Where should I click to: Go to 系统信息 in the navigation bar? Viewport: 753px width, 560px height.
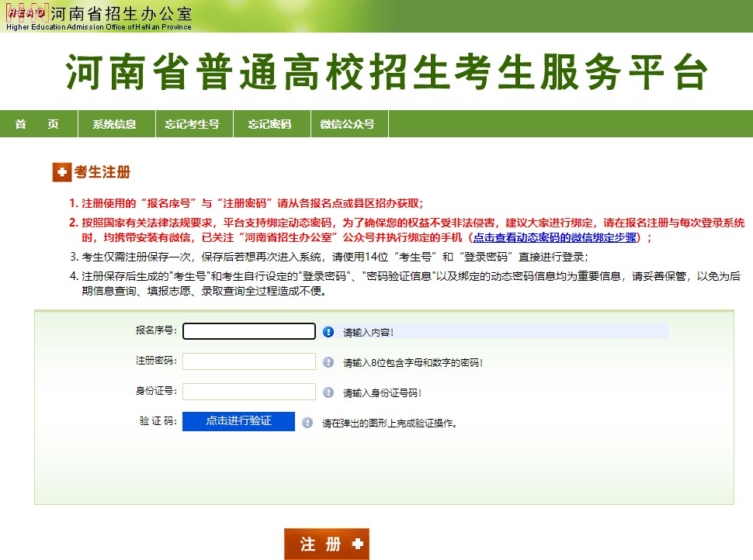coord(114,124)
